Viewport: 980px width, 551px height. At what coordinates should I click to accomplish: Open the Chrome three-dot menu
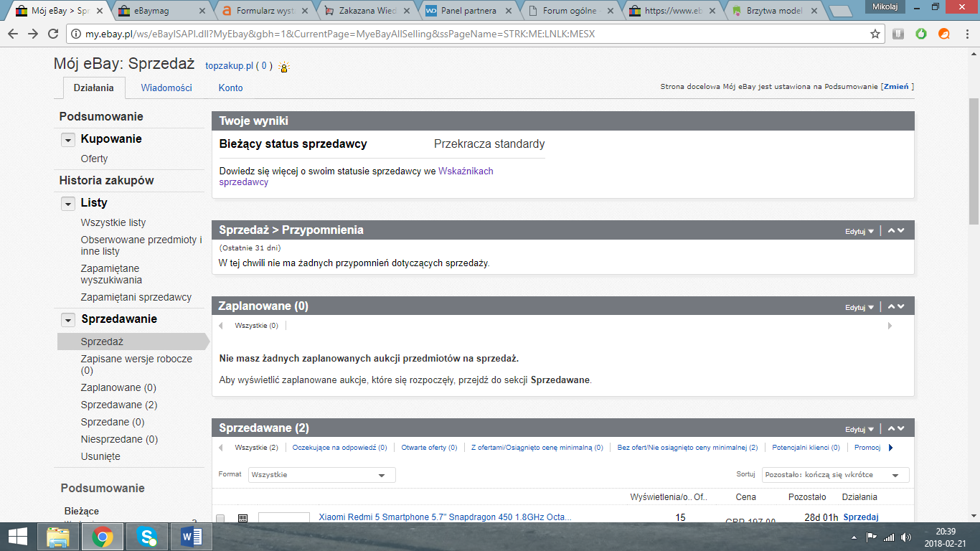(966, 34)
